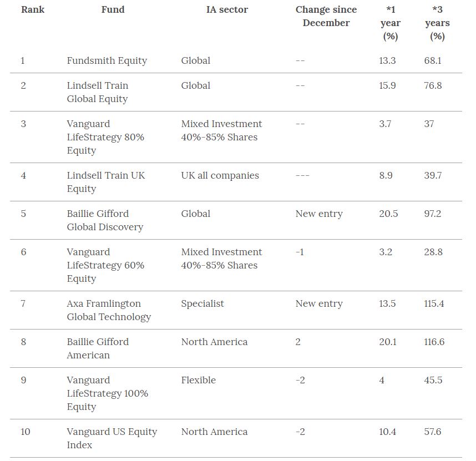The width and height of the screenshot is (476, 461).
Task: Select the 116.6 three-year return value
Action: (434, 342)
